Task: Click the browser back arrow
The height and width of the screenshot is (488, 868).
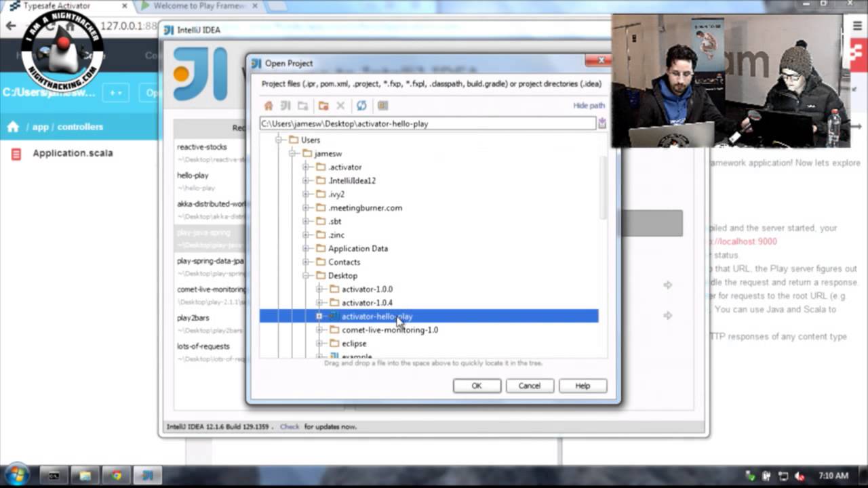Action: click(11, 26)
